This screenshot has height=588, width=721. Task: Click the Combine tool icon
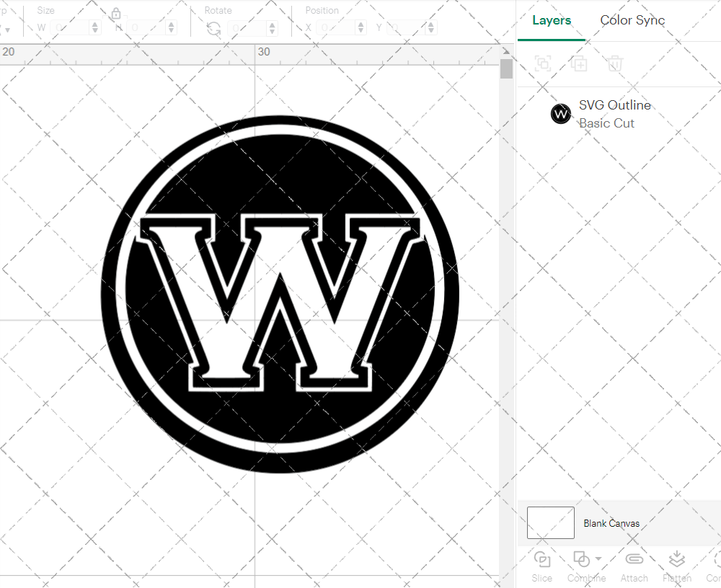pos(583,559)
